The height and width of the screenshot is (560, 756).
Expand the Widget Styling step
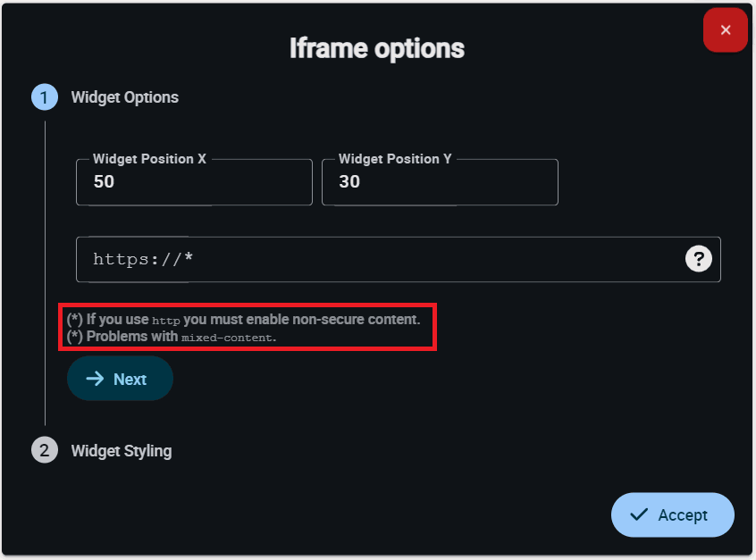[122, 451]
